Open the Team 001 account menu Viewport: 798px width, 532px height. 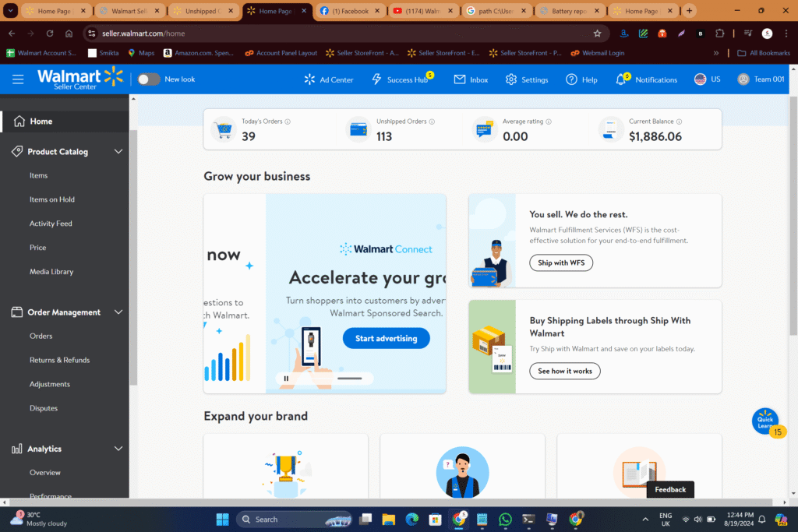761,79
